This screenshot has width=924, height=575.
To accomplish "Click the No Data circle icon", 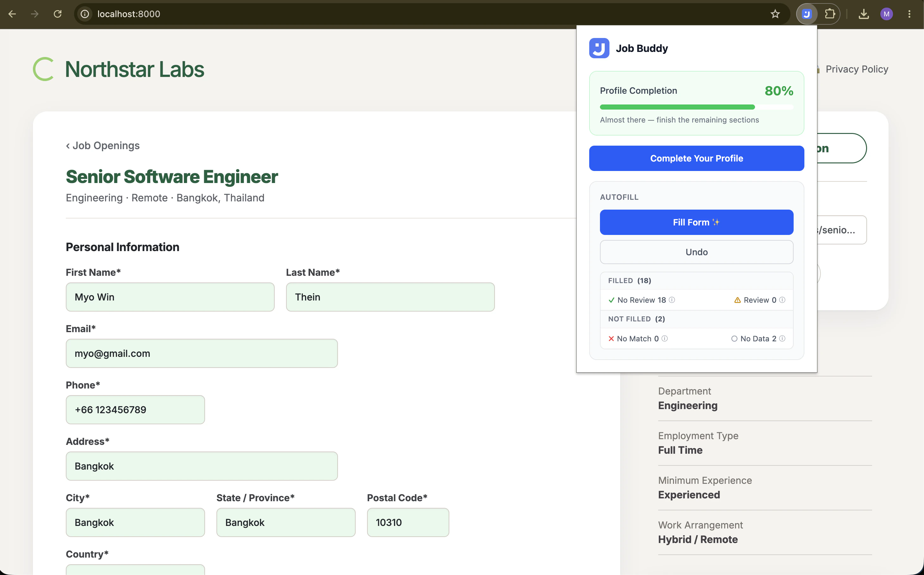I will [x=734, y=338].
